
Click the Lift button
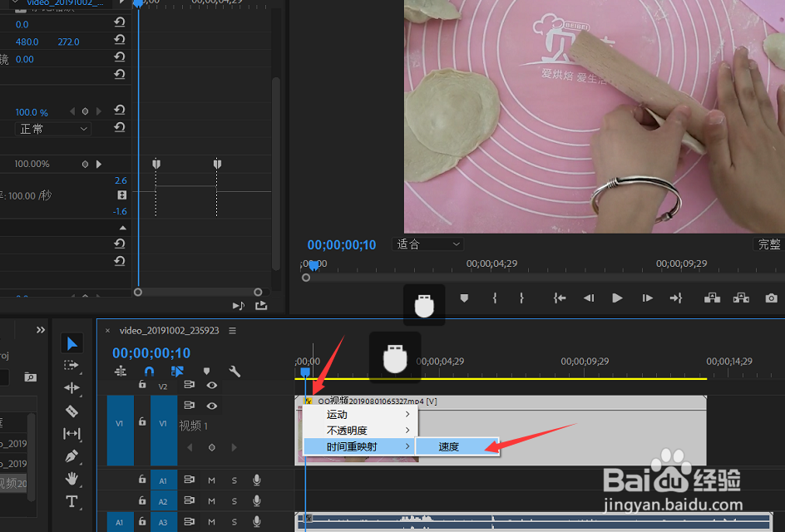[x=712, y=298]
